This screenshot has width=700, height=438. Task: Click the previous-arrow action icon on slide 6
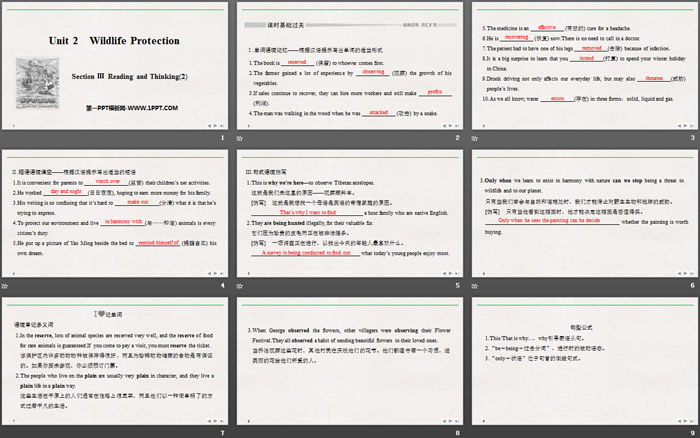(x=679, y=273)
